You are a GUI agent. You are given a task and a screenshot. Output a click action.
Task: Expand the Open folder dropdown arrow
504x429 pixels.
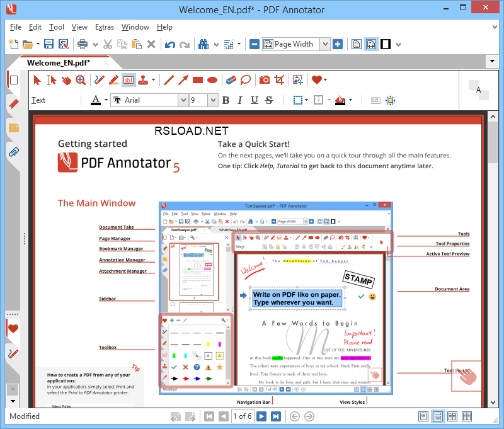(x=38, y=44)
